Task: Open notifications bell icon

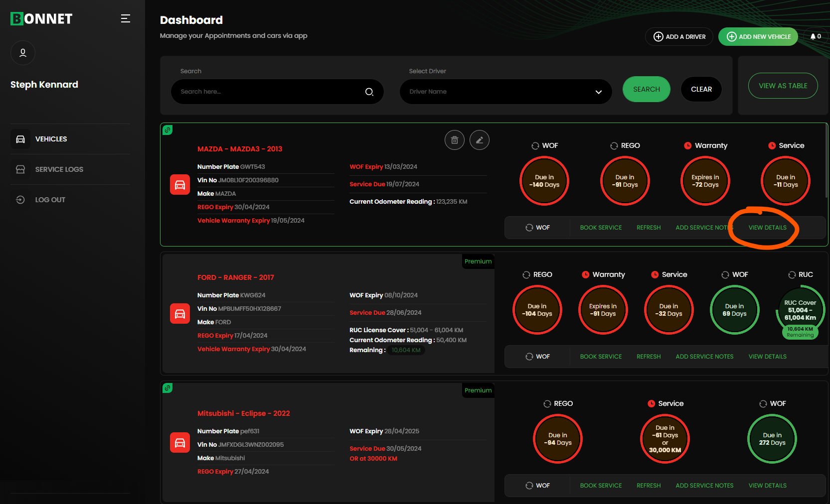Action: [813, 36]
